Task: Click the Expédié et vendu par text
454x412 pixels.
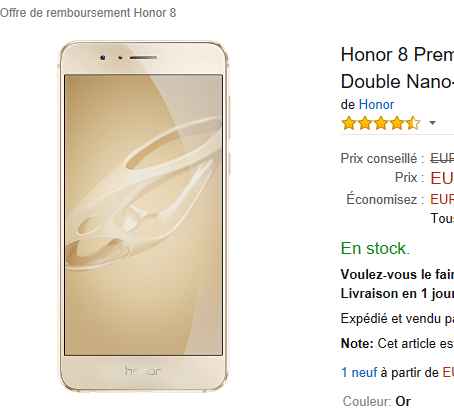Action: [397, 319]
